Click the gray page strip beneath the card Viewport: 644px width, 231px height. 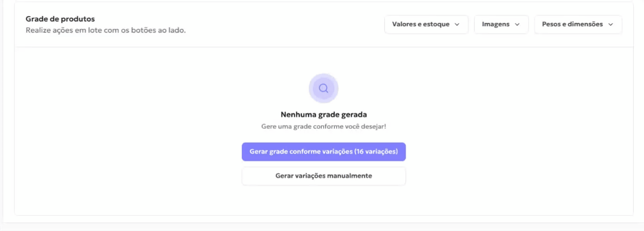coord(322,227)
